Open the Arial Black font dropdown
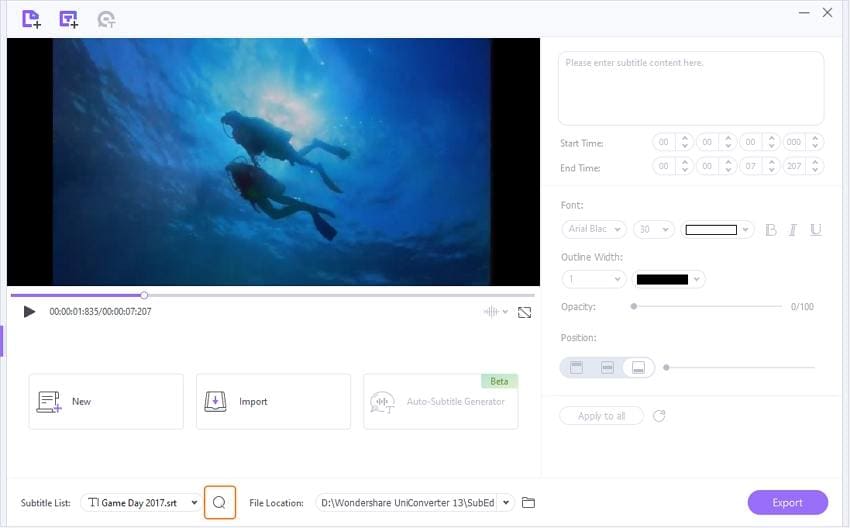Screen dimensions: 850x528 click(x=594, y=229)
